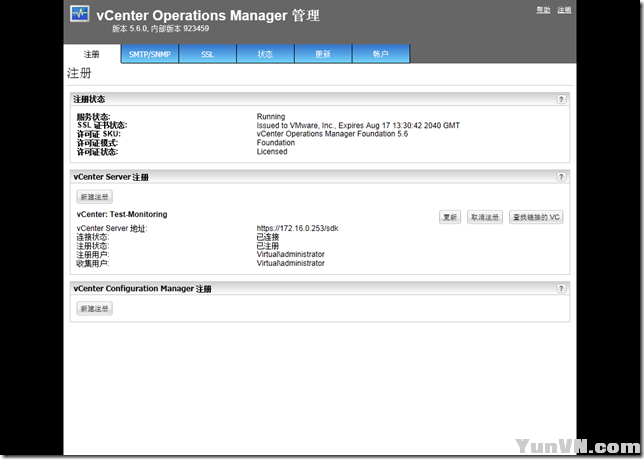Click the SSL certificate 'Issued to VMware, Inc.' text
Screen dimensions: 644x459
pos(358,125)
